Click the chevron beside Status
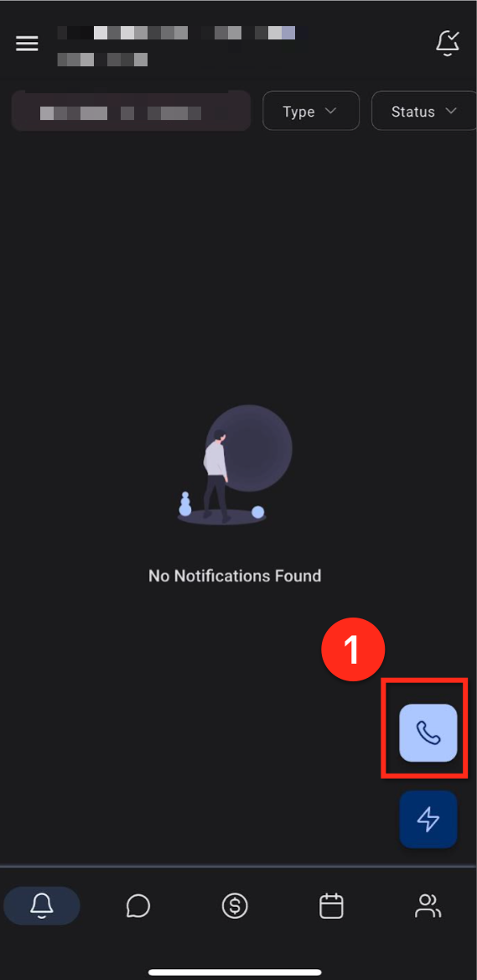 [451, 112]
